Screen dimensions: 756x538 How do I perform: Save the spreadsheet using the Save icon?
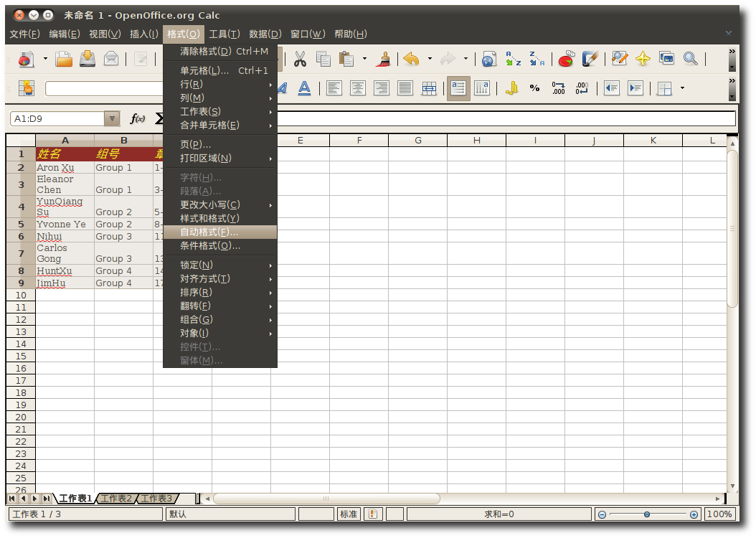tap(88, 60)
